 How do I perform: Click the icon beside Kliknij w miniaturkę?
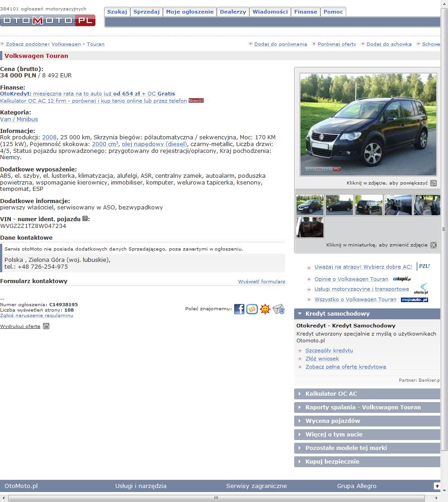pyautogui.click(x=433, y=245)
